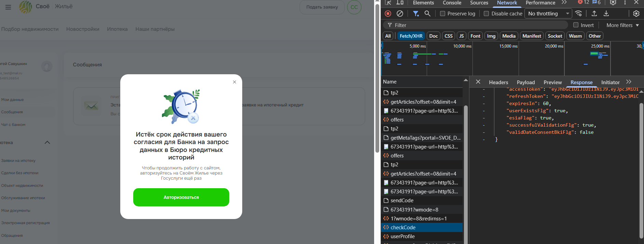This screenshot has height=244, width=644.
Task: Close the request details pane
Action: (478, 82)
